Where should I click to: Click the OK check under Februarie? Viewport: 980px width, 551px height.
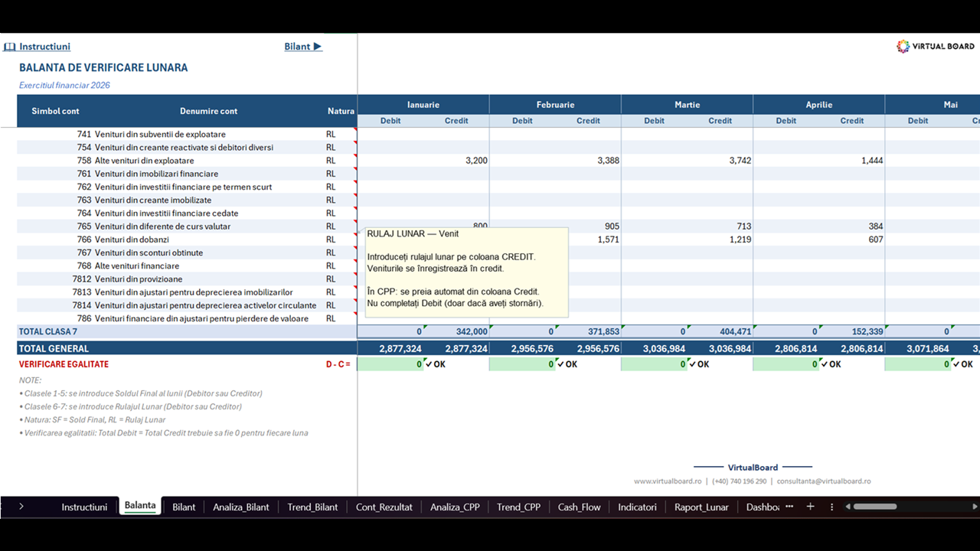(567, 364)
